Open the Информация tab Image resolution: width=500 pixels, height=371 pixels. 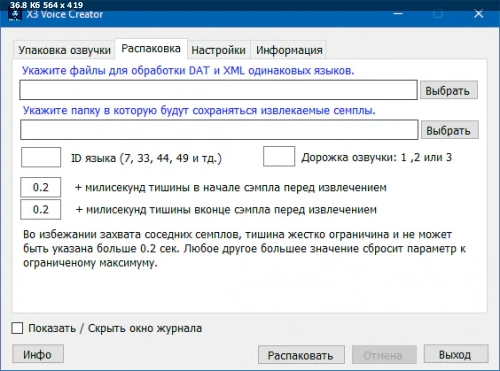point(289,50)
